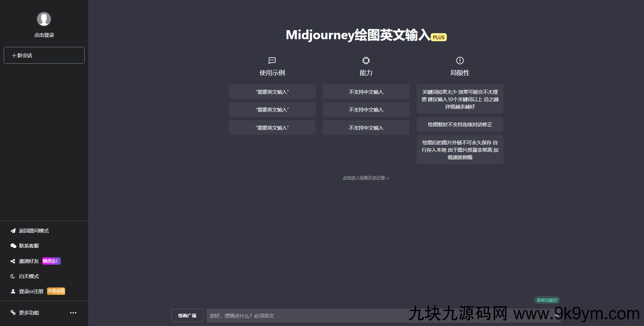
Task: Click the yellow PLUS badge
Action: 439,37
